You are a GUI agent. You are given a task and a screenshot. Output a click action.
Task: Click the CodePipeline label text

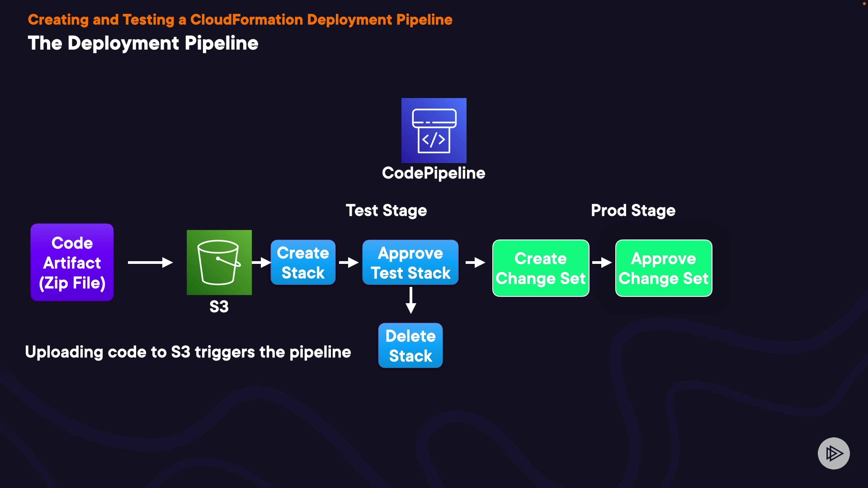pyautogui.click(x=433, y=173)
